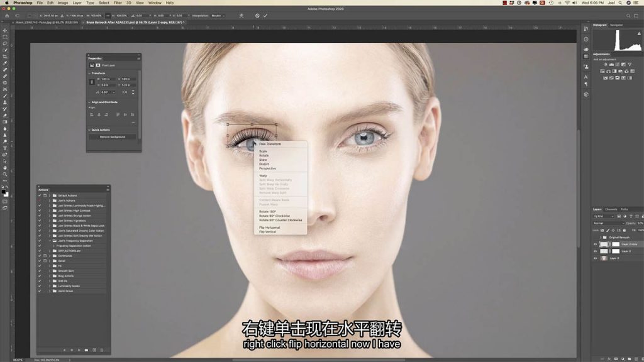Click the Remove Background button
This screenshot has height=362, width=644.
click(113, 136)
